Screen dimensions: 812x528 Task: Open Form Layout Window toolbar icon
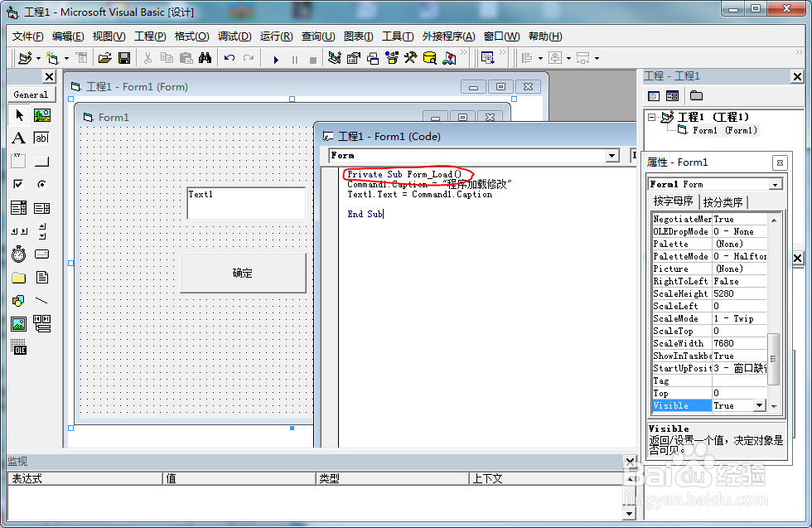[x=373, y=58]
